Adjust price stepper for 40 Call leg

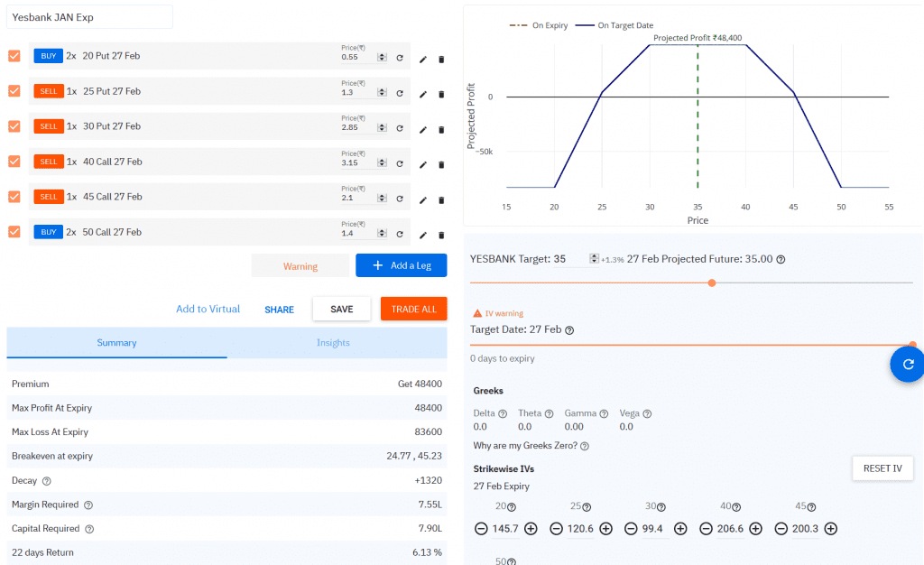pos(382,162)
